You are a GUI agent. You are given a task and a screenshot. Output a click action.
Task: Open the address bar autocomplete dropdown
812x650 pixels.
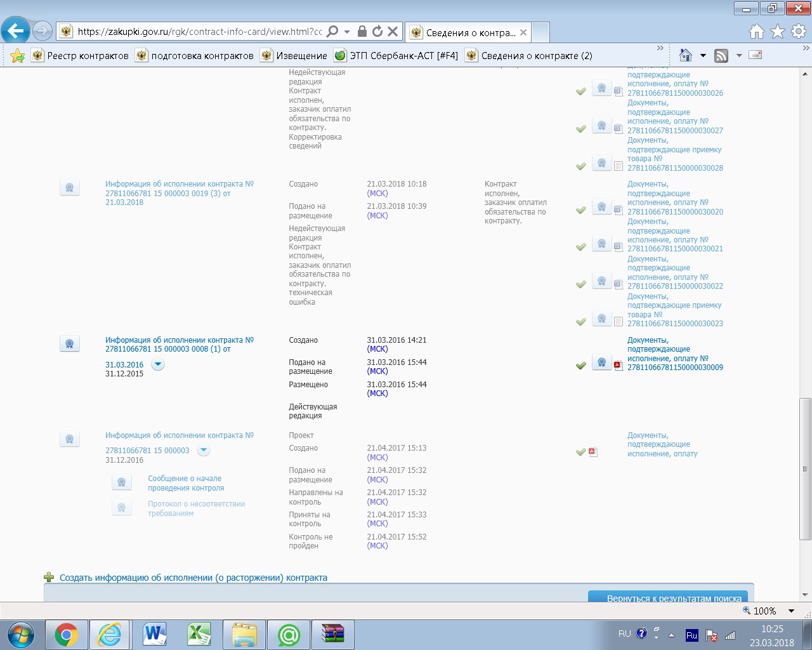point(347,31)
